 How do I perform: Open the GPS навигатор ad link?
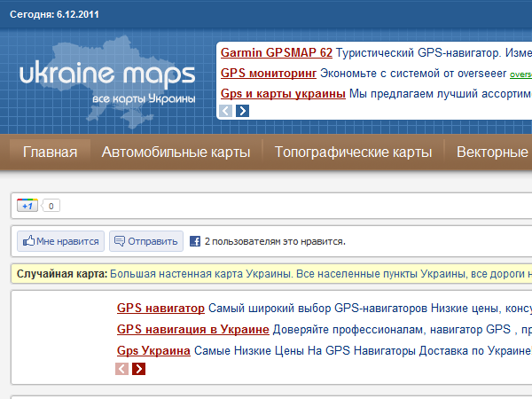point(160,308)
